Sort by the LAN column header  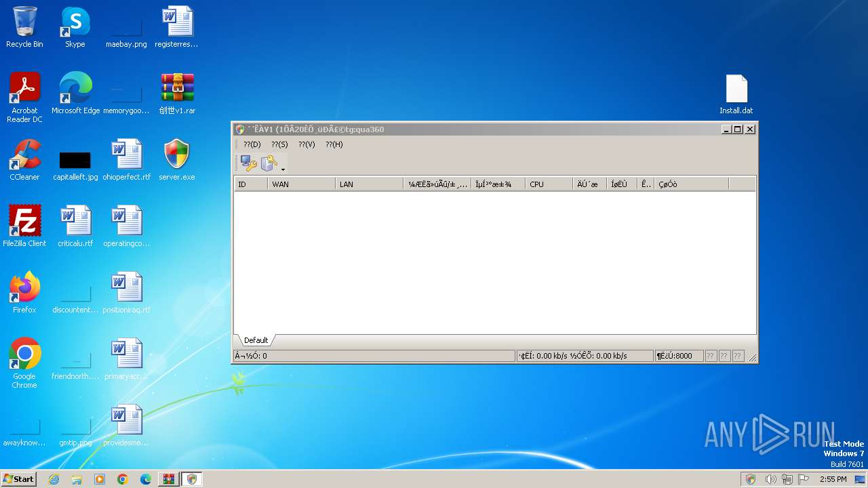pyautogui.click(x=369, y=184)
